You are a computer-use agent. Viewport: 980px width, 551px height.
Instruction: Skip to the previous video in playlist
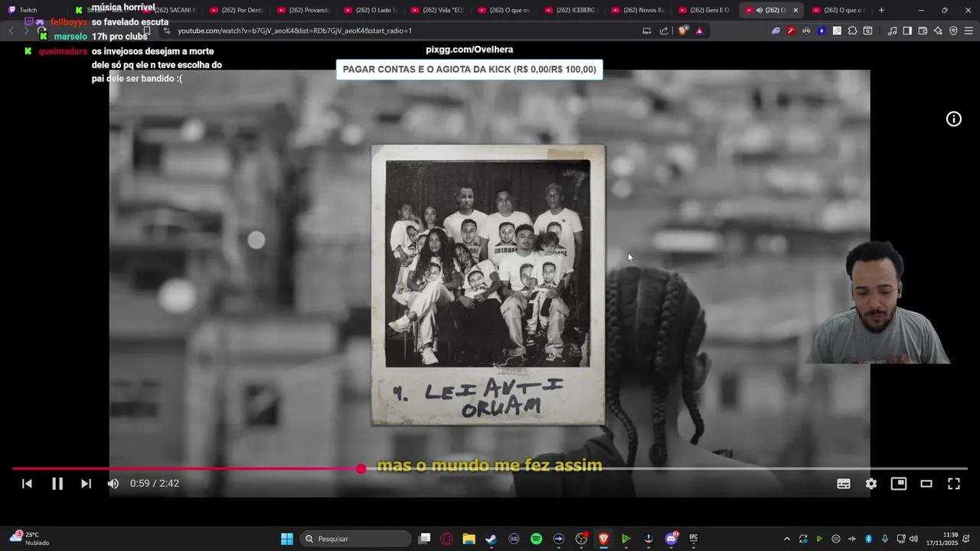[27, 484]
